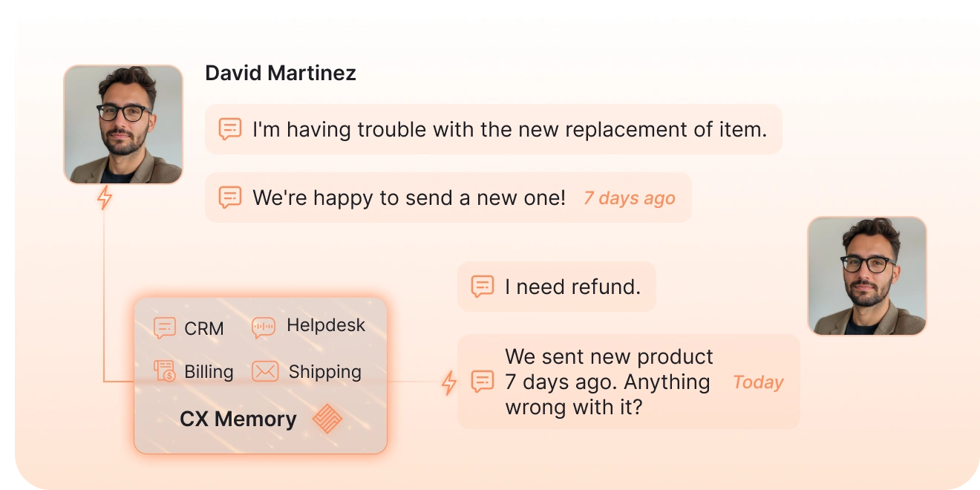Click the chat icon in the refund message

click(x=483, y=287)
